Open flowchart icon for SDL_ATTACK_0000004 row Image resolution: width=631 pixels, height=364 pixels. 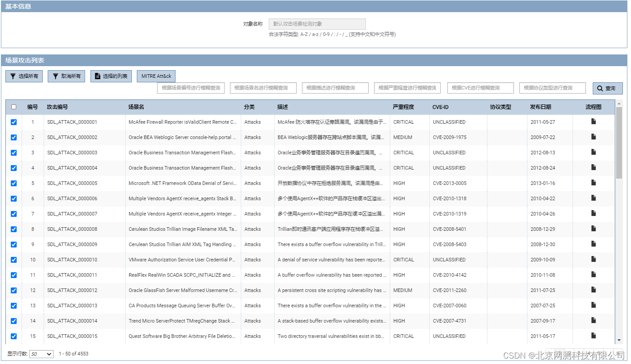click(594, 167)
